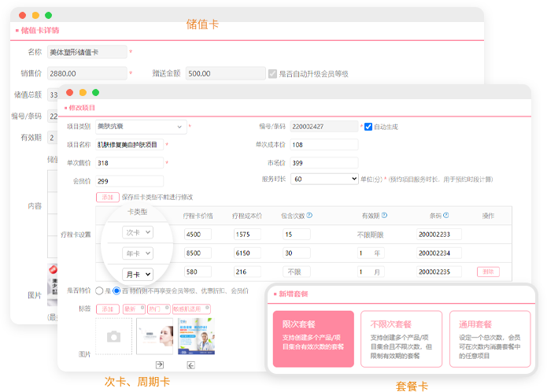Click the right arrow icon below thumbnails
The height and width of the screenshot is (392, 547).
click(x=159, y=364)
